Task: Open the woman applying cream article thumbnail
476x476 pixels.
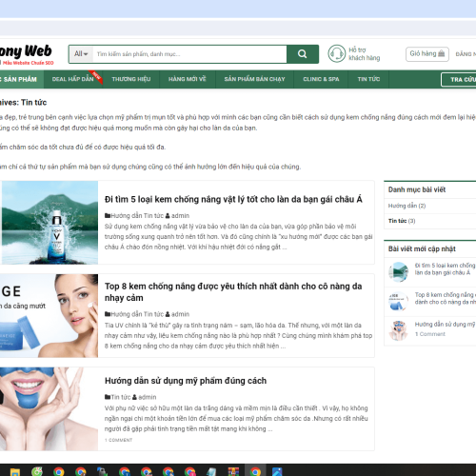Action: tap(49, 316)
